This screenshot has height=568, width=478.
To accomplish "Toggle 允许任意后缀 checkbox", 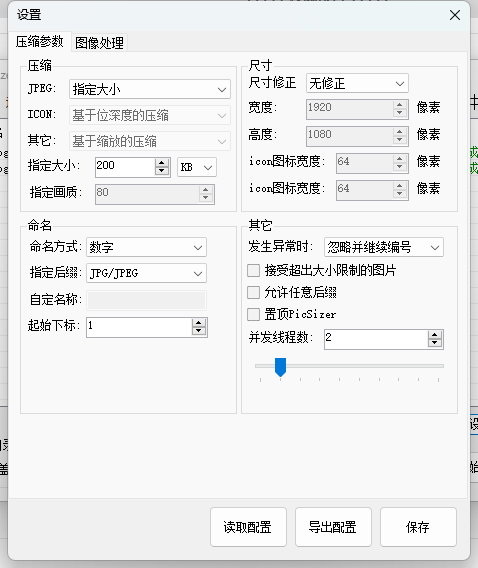I will pyautogui.click(x=253, y=292).
